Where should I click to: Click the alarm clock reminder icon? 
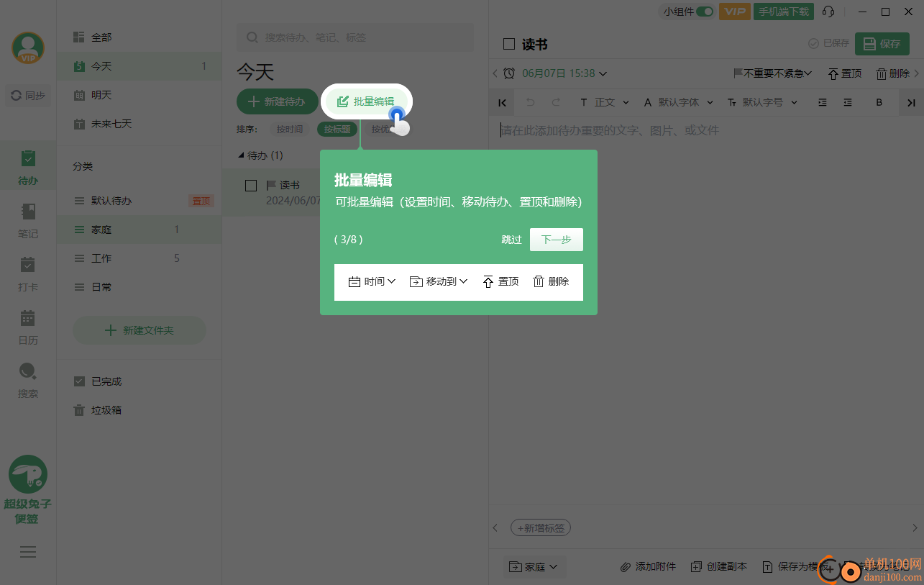coord(509,73)
